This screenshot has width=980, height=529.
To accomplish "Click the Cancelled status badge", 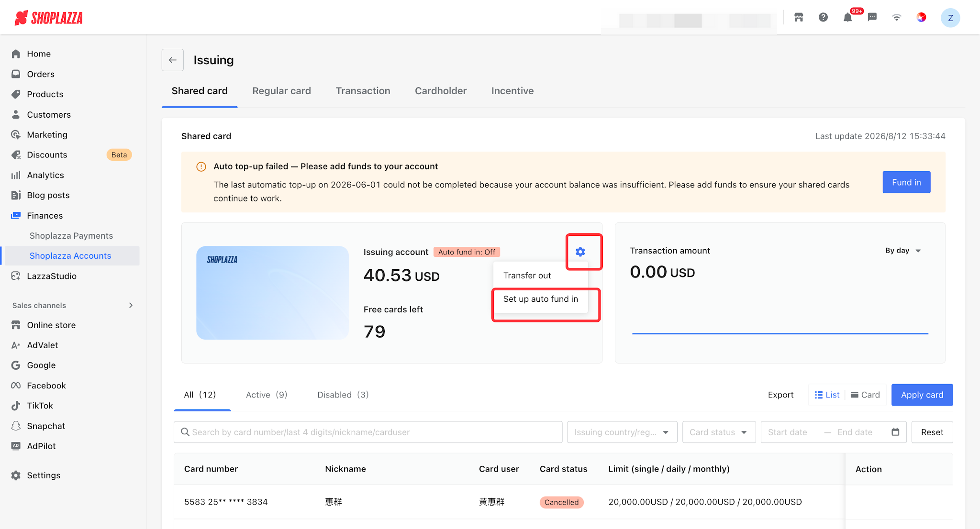I will click(562, 502).
